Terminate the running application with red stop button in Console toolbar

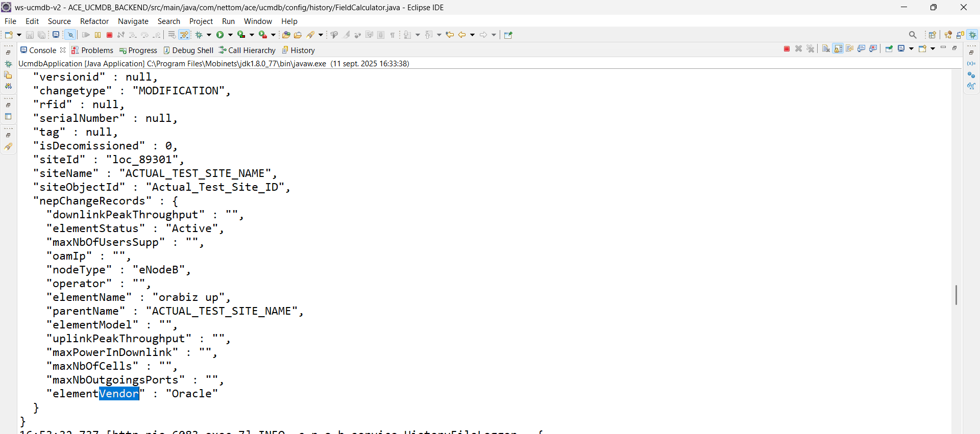[787, 49]
